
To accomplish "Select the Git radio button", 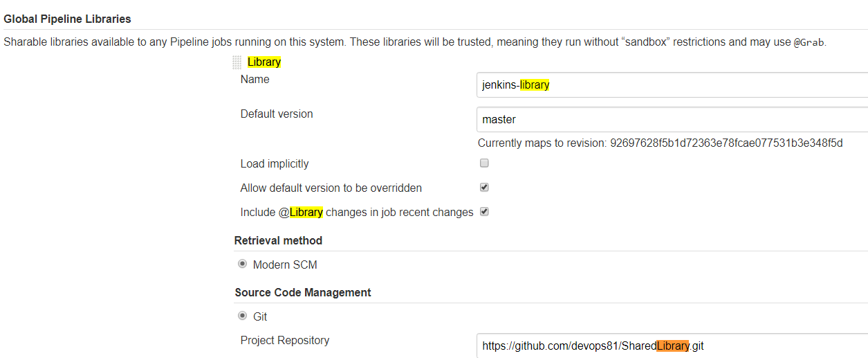I will (242, 316).
